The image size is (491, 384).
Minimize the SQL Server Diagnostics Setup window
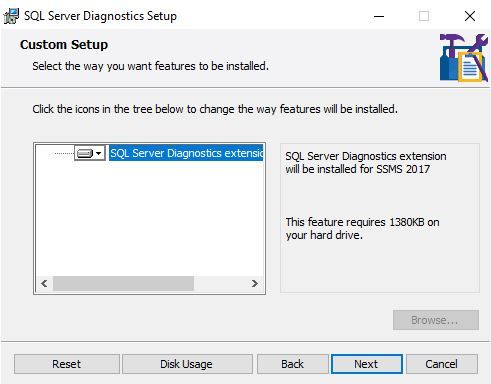[379, 16]
